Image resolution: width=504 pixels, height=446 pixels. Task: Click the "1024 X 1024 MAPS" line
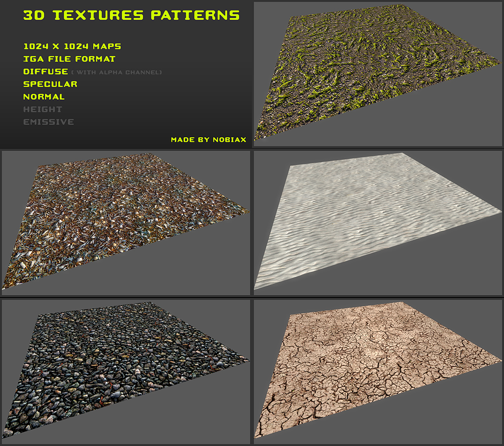72,46
